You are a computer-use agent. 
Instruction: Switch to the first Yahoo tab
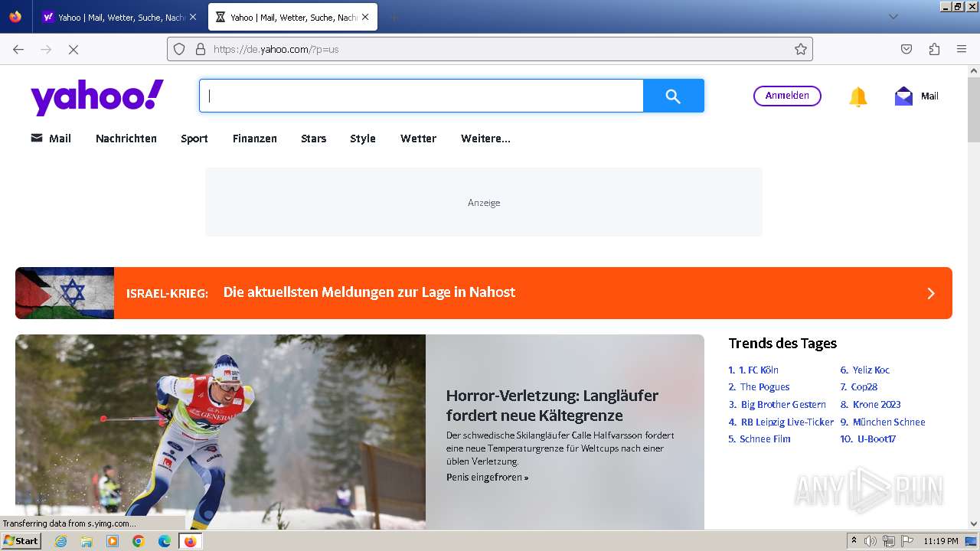pyautogui.click(x=119, y=17)
